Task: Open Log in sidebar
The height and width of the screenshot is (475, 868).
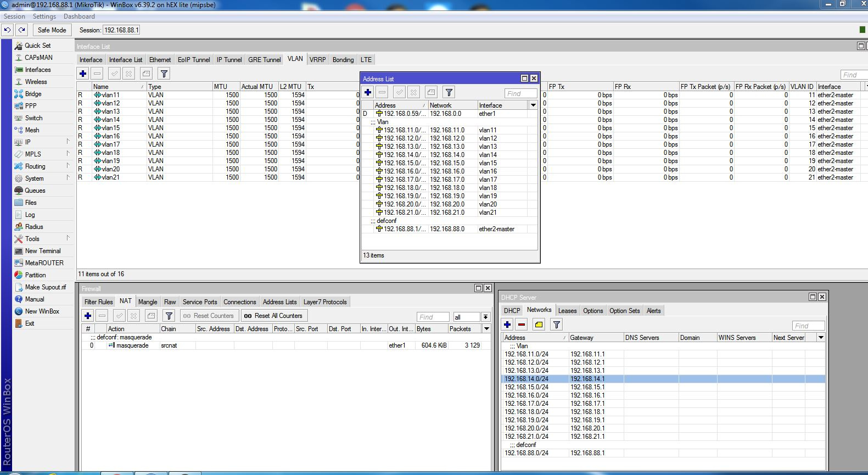Action: tap(30, 215)
